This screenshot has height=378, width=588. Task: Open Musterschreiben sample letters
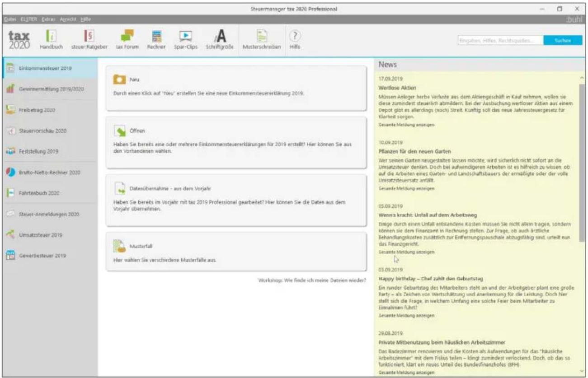(262, 40)
